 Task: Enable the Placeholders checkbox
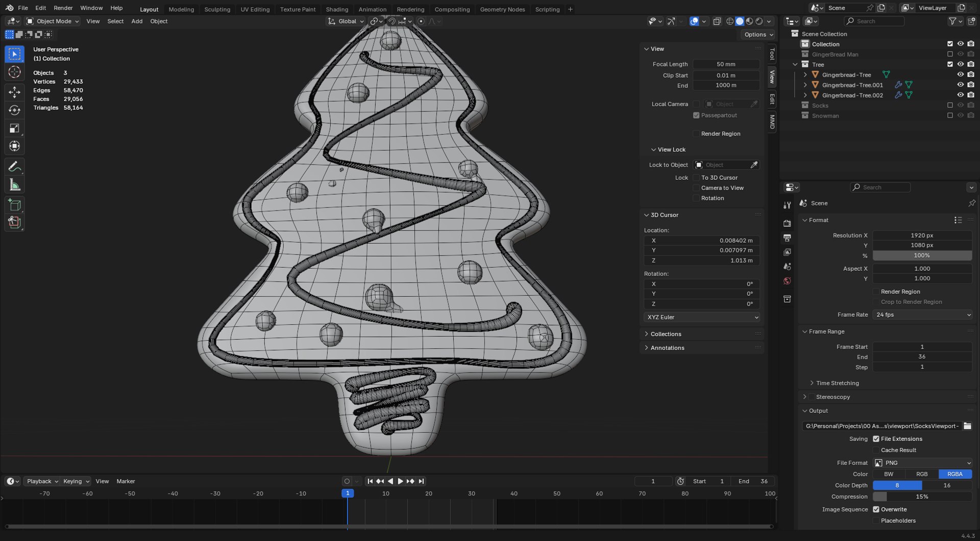[876, 521]
